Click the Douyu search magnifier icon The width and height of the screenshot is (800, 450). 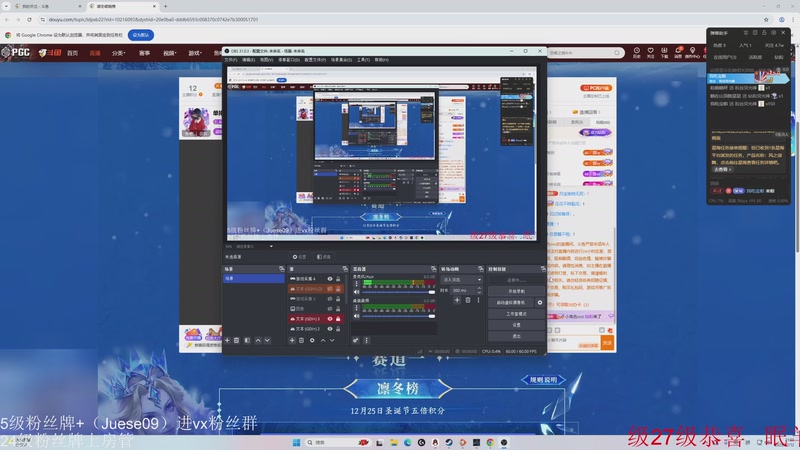617,53
